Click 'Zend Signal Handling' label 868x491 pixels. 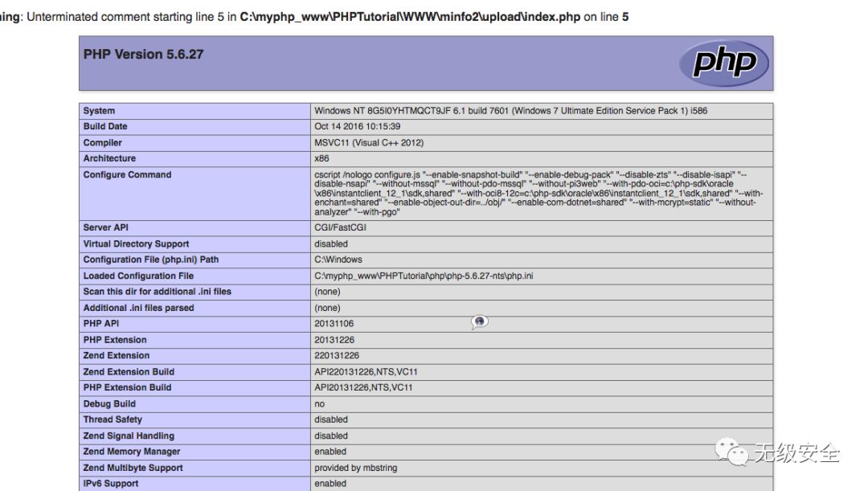129,436
